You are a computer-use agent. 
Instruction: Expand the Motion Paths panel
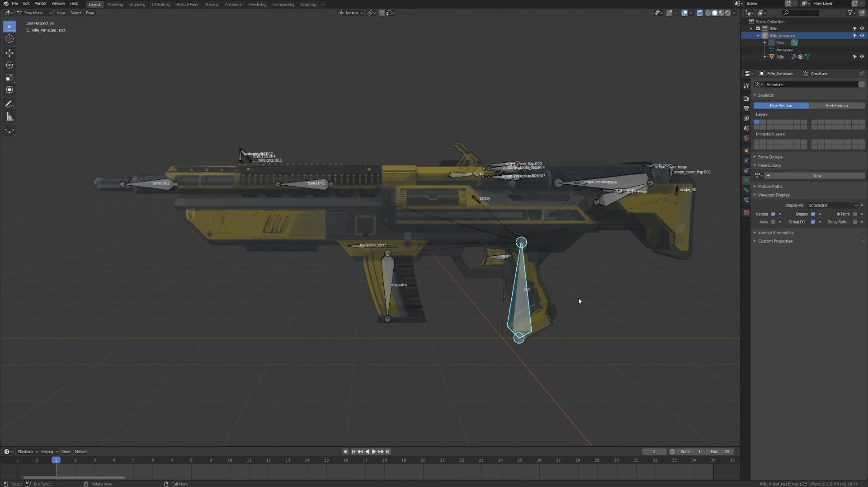(770, 187)
